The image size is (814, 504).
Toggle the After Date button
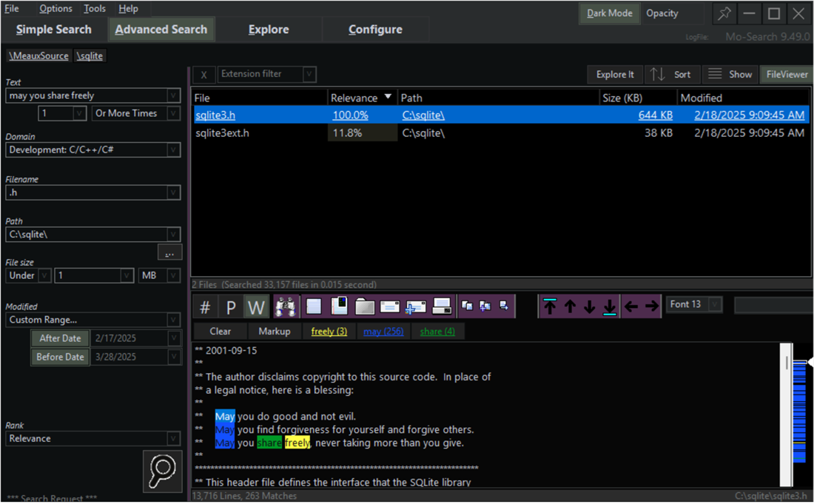coord(60,338)
